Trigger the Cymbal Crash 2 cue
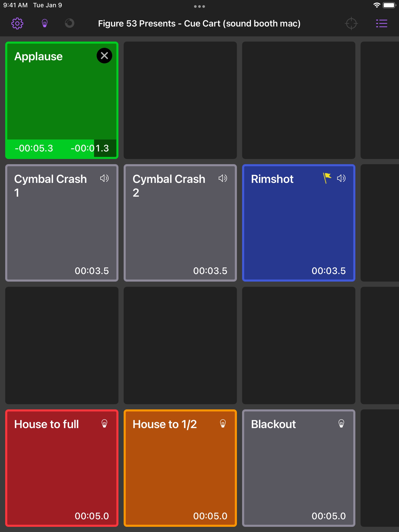The width and height of the screenshot is (399, 532). coord(180,223)
